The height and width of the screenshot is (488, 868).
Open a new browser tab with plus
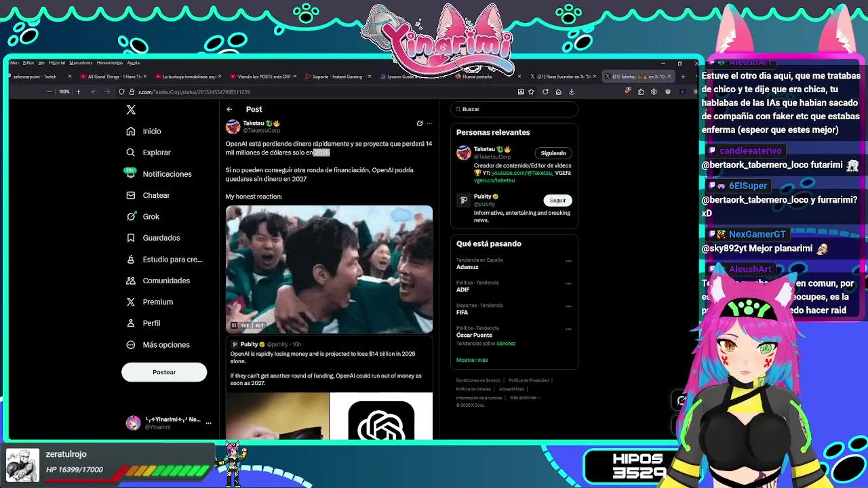[x=683, y=77]
